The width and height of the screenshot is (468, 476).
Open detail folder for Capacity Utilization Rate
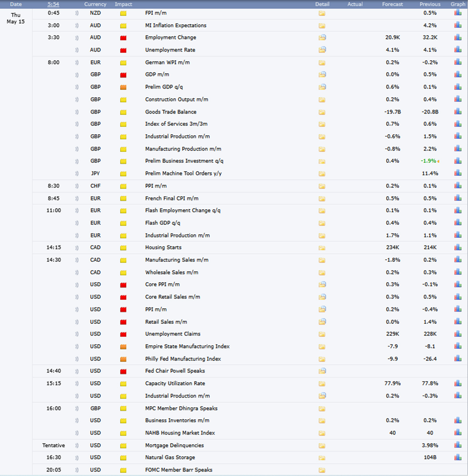322,384
